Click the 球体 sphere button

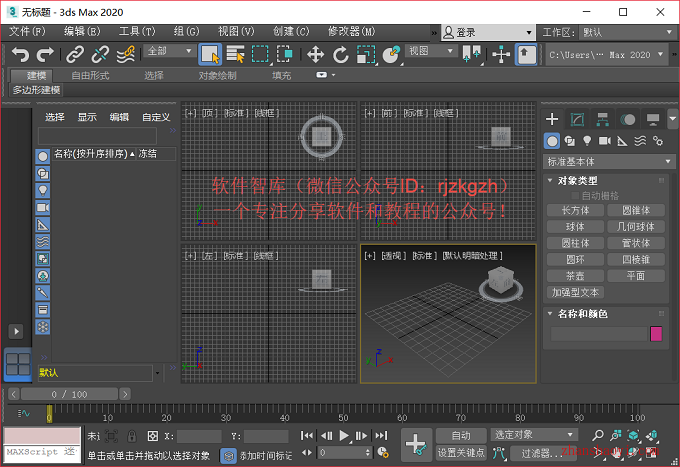point(575,227)
